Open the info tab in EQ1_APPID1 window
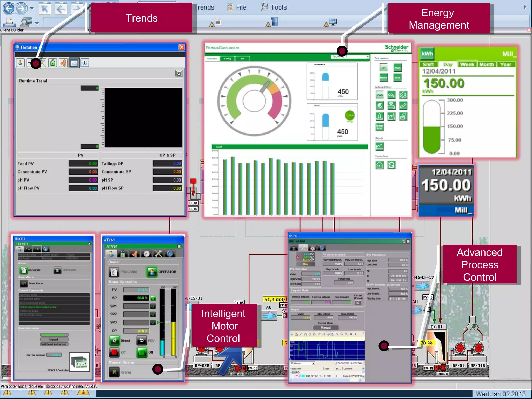 322,248
